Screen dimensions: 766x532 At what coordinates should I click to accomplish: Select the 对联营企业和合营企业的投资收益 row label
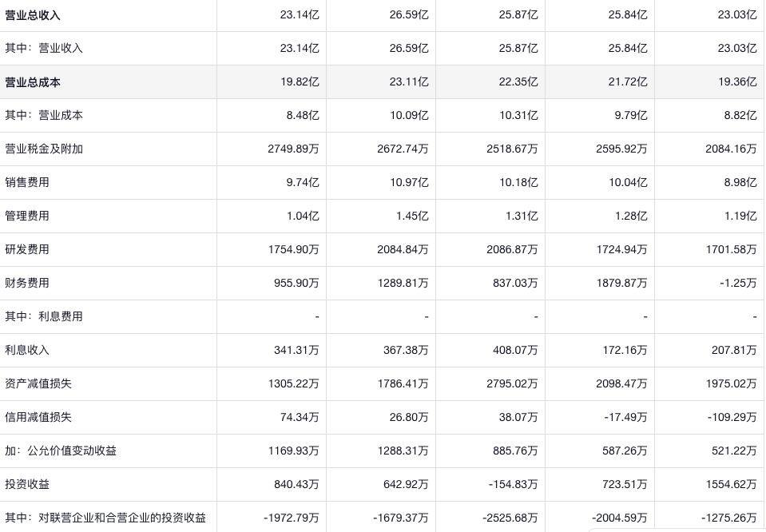[x=105, y=518]
